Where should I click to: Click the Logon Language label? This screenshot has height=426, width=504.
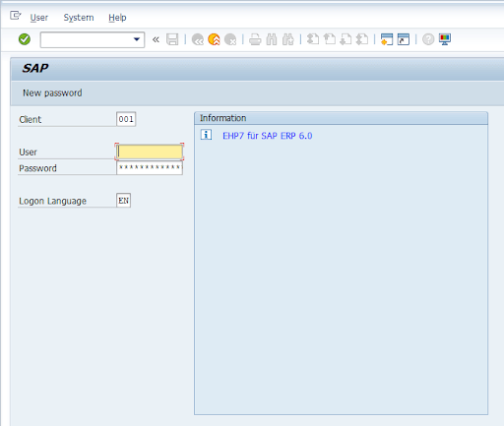click(x=52, y=201)
